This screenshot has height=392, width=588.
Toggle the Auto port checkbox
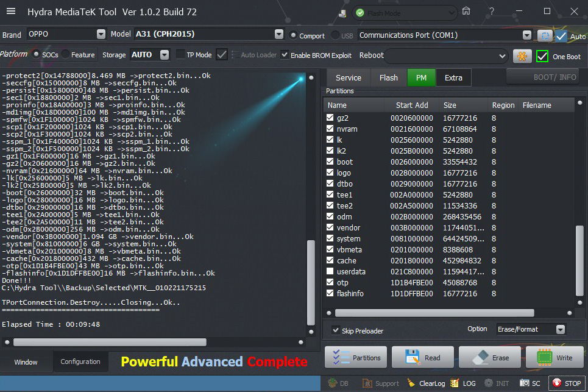tap(561, 36)
